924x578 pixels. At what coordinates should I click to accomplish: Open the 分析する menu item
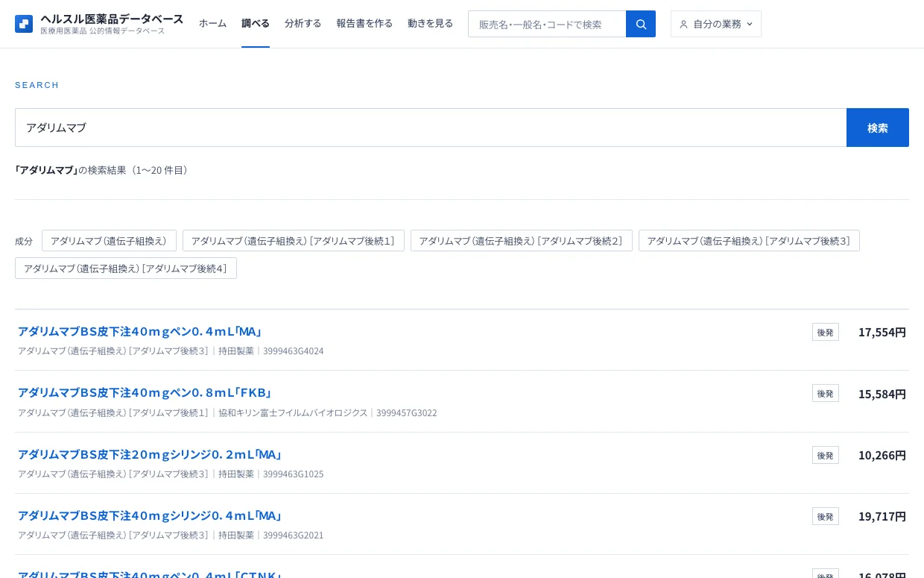[x=303, y=23]
